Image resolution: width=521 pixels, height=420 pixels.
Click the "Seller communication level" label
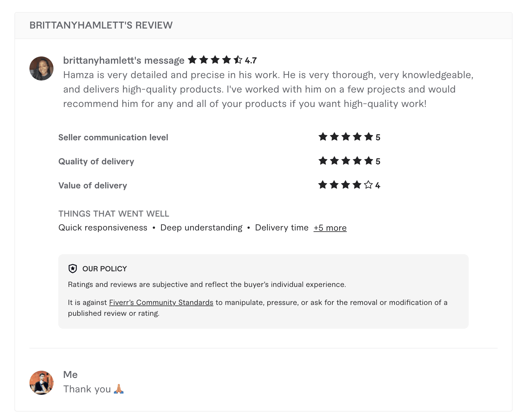(113, 137)
